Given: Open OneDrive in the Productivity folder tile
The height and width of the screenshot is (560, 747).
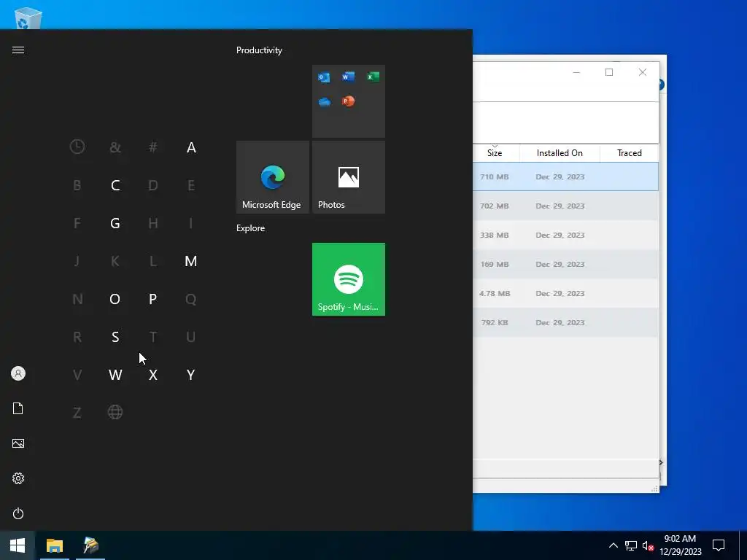Looking at the screenshot, I should 324,101.
